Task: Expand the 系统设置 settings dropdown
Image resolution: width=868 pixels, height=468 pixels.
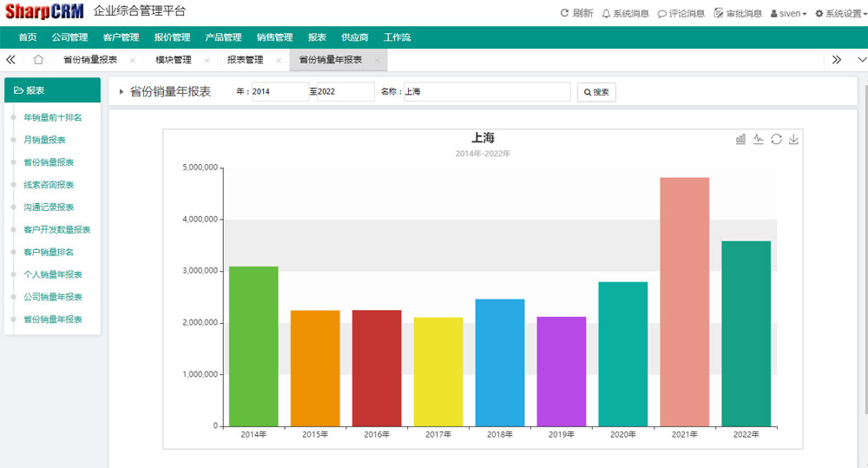Action: tap(838, 13)
